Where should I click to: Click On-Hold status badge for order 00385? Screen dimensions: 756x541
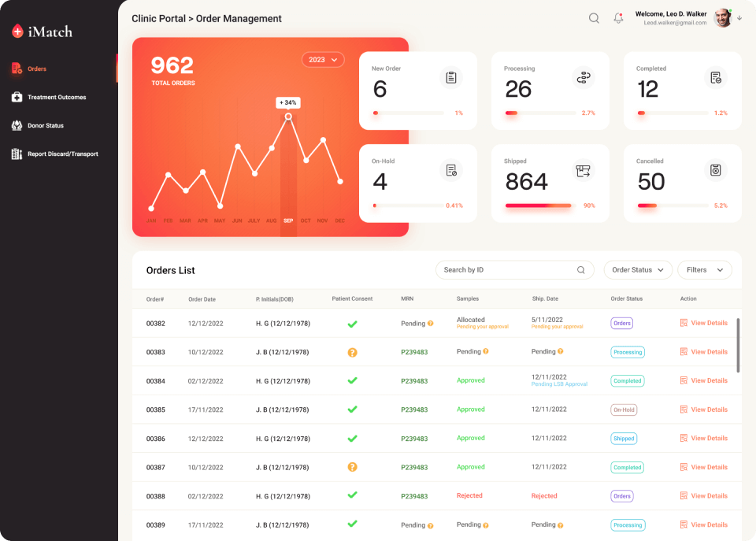pyautogui.click(x=624, y=409)
